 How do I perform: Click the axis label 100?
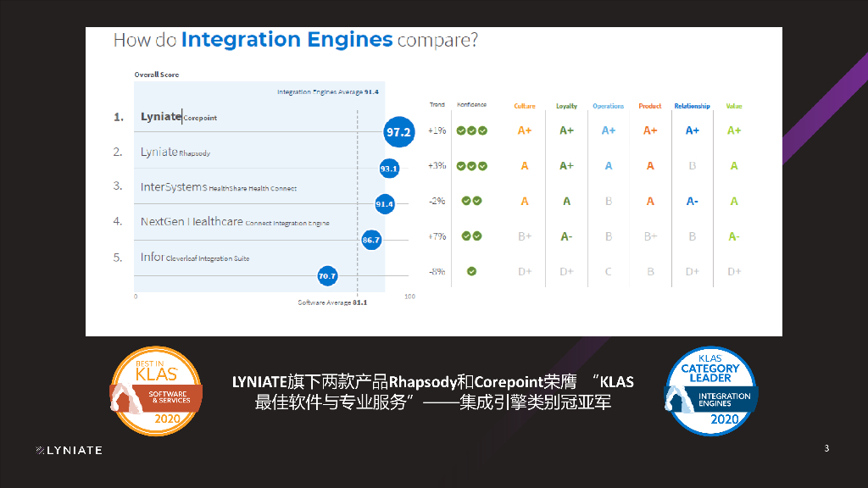(x=409, y=297)
